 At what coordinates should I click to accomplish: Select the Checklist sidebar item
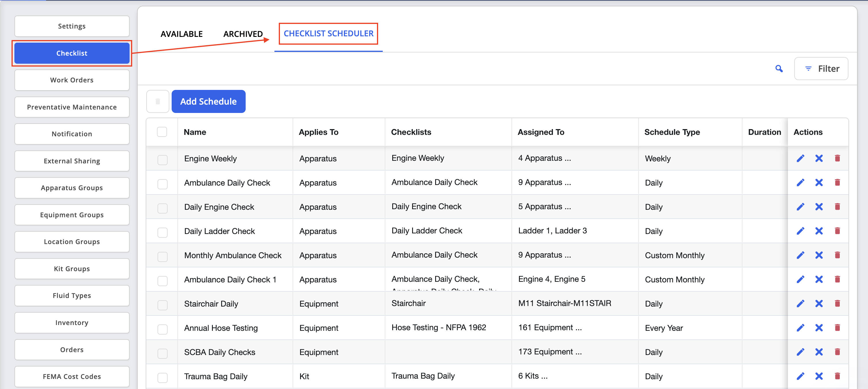coord(72,53)
